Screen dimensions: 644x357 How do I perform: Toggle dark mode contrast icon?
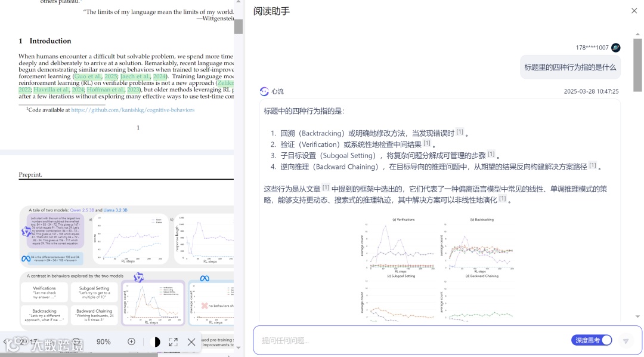tap(156, 342)
